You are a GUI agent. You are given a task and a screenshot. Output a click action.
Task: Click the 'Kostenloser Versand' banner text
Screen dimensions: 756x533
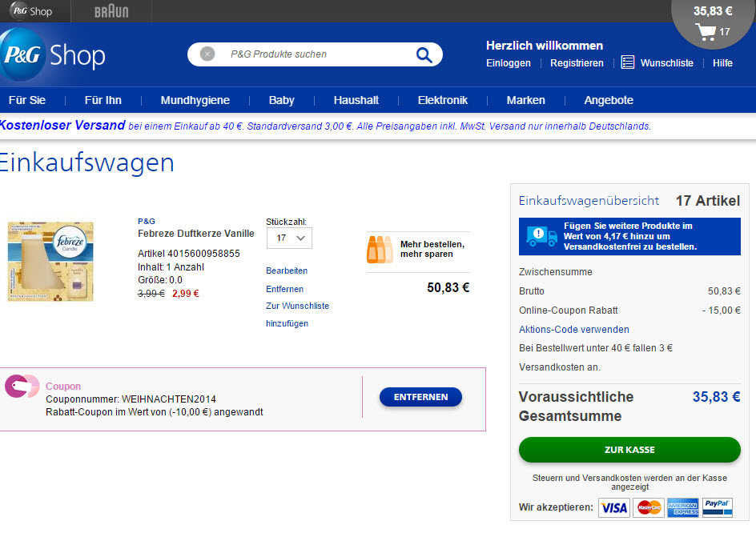(62, 126)
